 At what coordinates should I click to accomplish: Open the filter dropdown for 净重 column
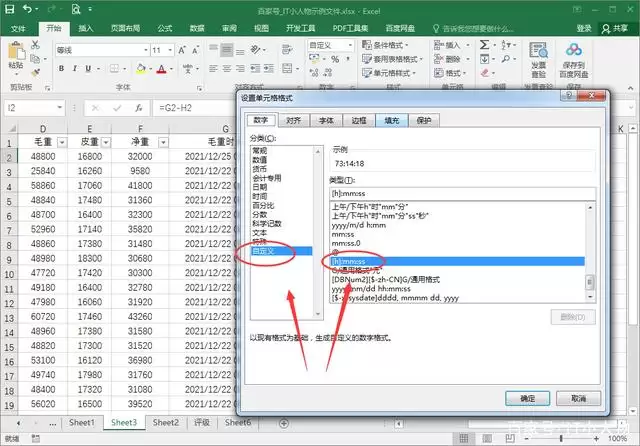(x=163, y=142)
